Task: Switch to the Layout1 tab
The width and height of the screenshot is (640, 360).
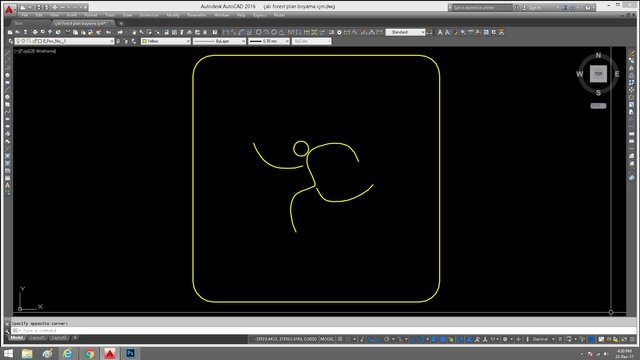Action: tap(38, 338)
